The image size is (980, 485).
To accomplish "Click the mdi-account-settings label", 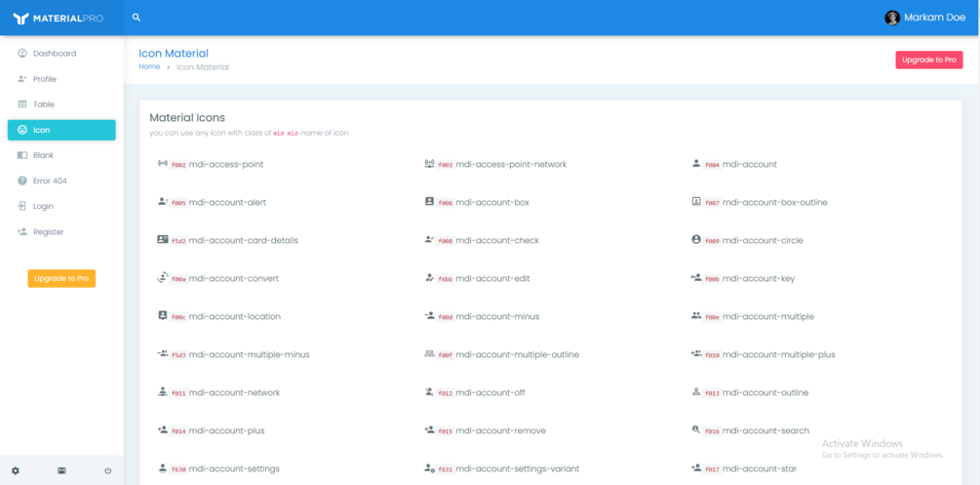I will tap(234, 468).
